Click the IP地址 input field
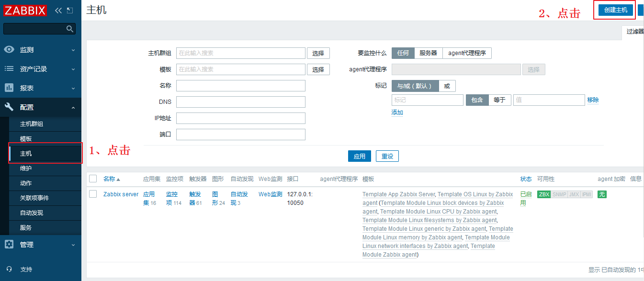Viewport: 644px width, 281px height. point(241,118)
